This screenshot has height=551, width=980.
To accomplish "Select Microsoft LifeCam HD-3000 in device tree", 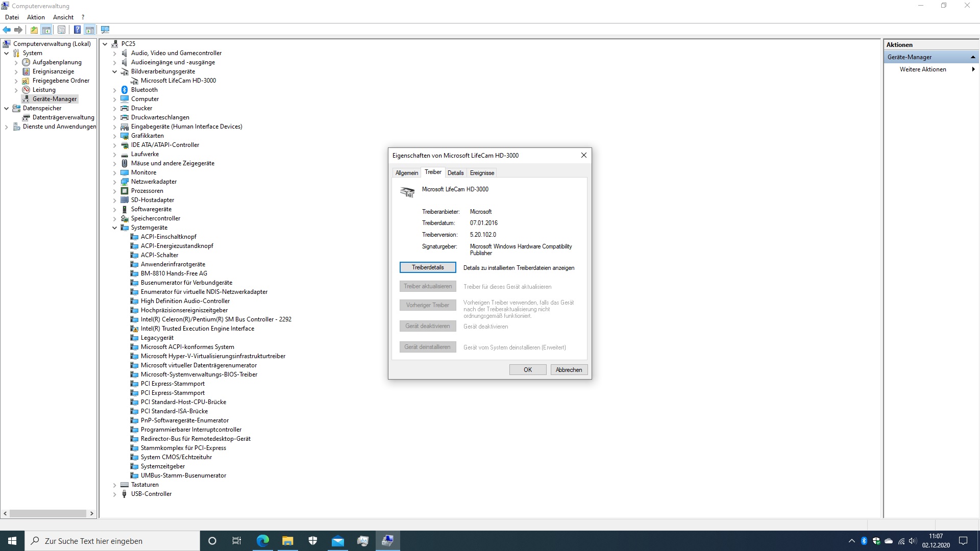I will point(178,81).
